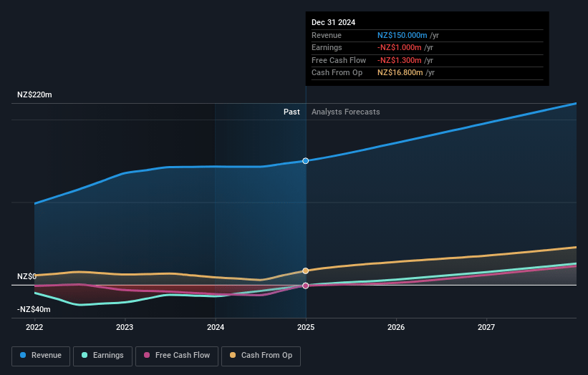Click the Cash From Op tooltip row label
Image resolution: width=588 pixels, height=375 pixels.
point(337,73)
